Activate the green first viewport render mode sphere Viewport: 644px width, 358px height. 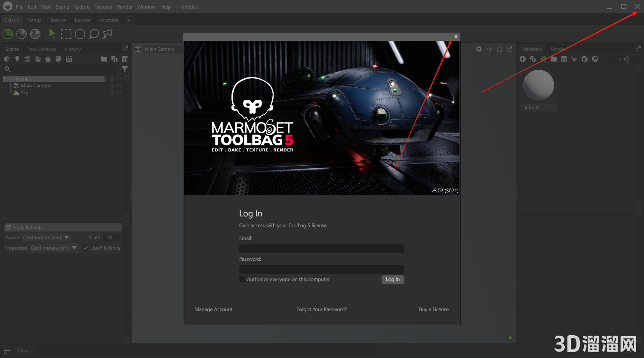8,34
